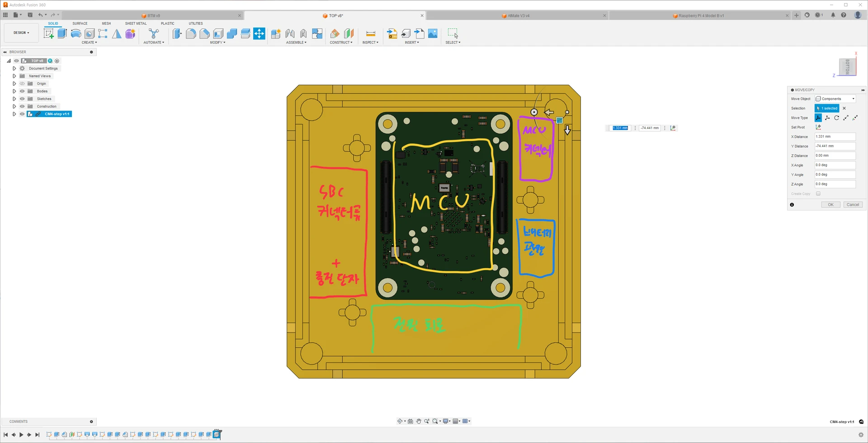868x443 pixels.
Task: Click the Z Distance input field
Action: point(835,155)
